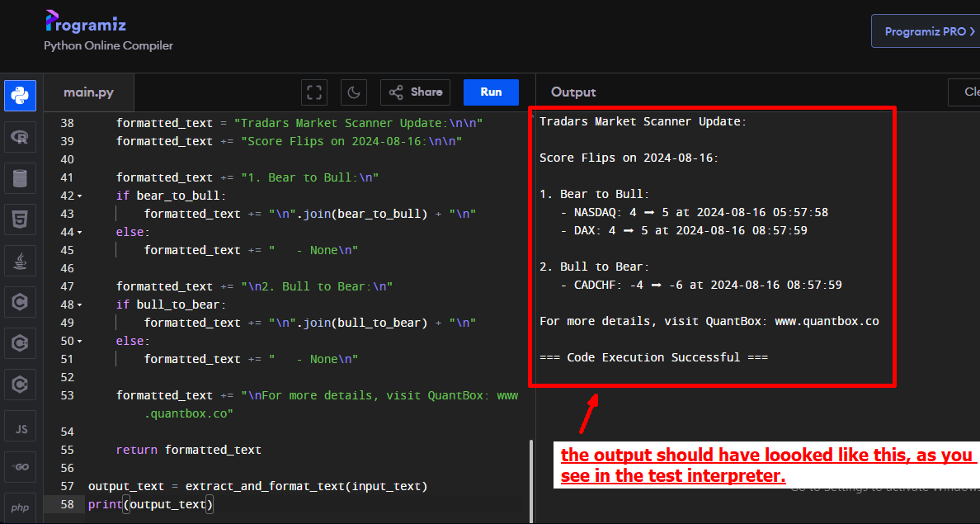
Task: Switch to the JS compiler icon
Action: click(x=20, y=426)
